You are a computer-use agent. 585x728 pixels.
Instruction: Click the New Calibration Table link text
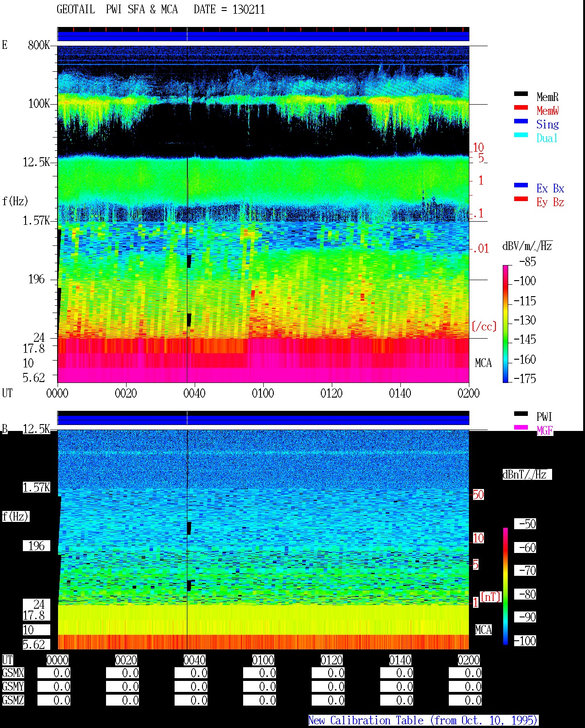coord(423,721)
